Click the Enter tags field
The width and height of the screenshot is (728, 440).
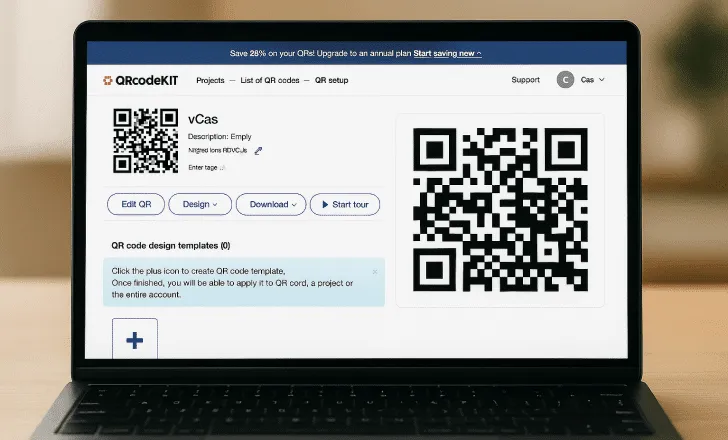207,168
